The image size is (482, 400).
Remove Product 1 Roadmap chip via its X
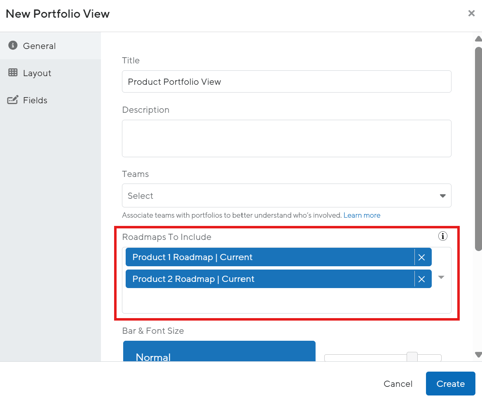(422, 257)
